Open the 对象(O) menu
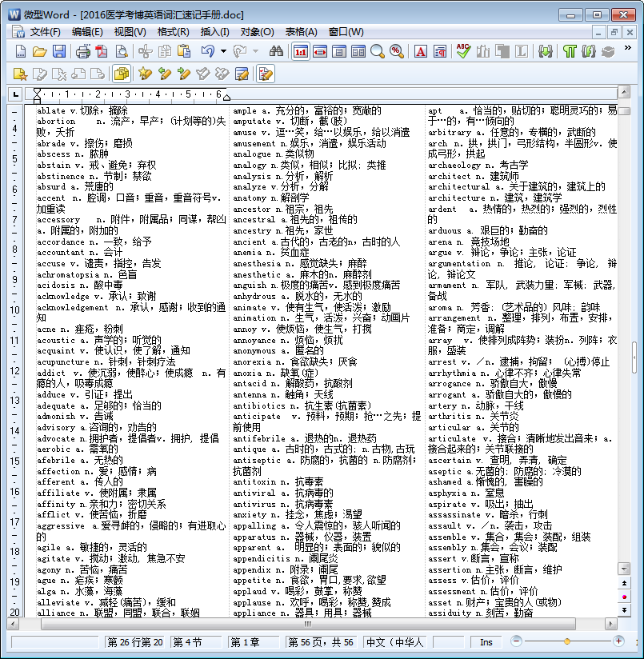The width and height of the screenshot is (644, 659). point(257,32)
